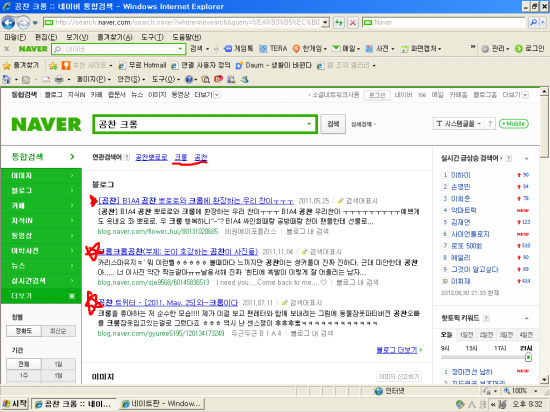Click the RSS feeds icon in command bar

[26, 80]
